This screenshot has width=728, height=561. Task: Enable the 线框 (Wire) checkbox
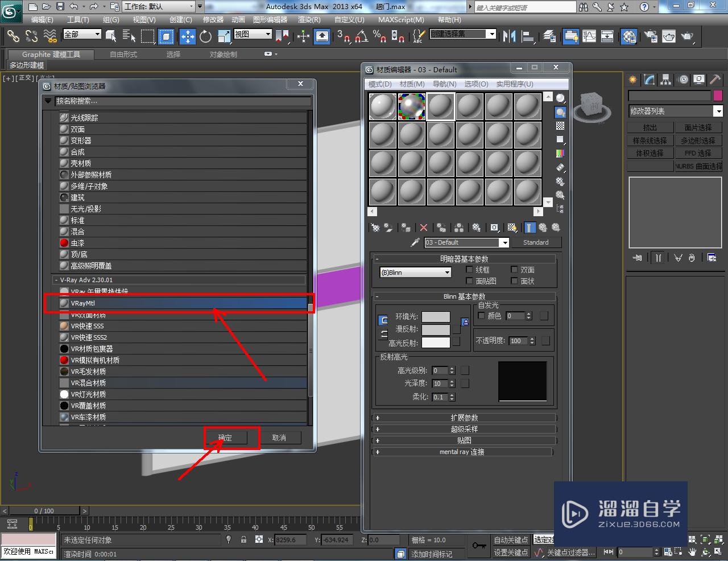coord(469,270)
